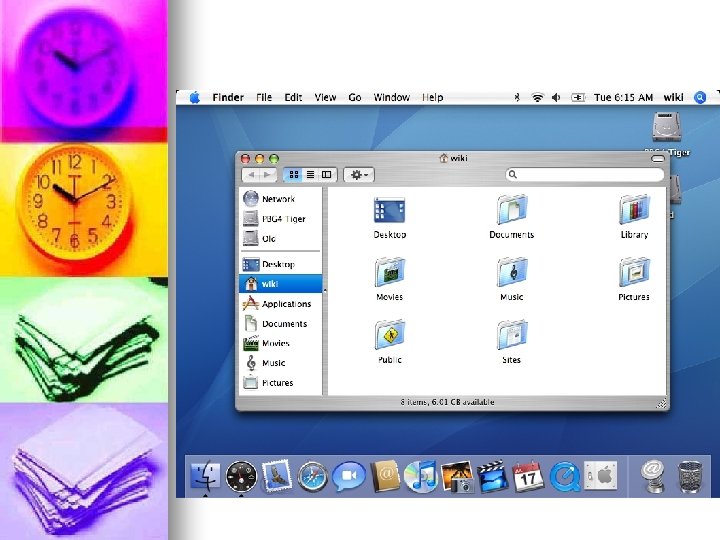Open the Edit menu
Screen dimensions: 720x540
[293, 97]
